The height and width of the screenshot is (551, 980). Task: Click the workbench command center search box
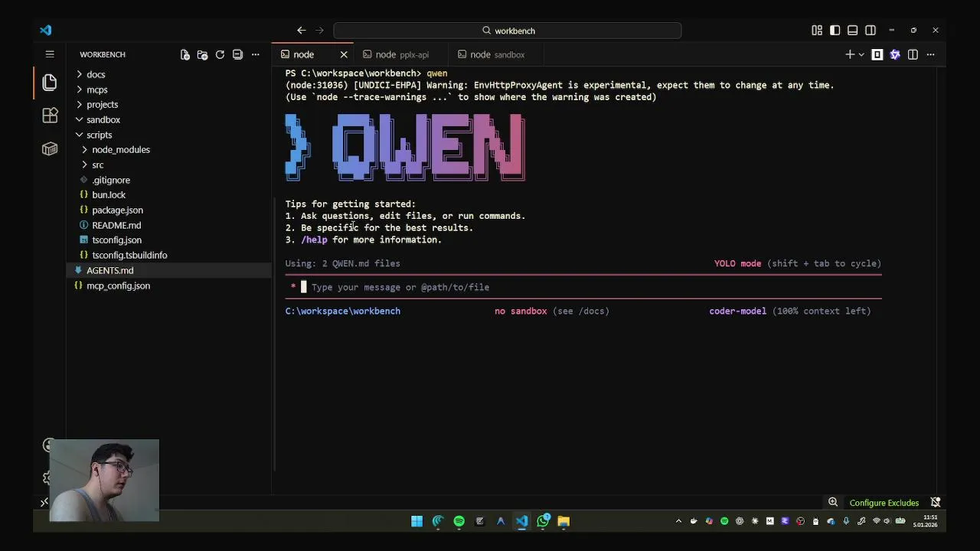click(507, 31)
